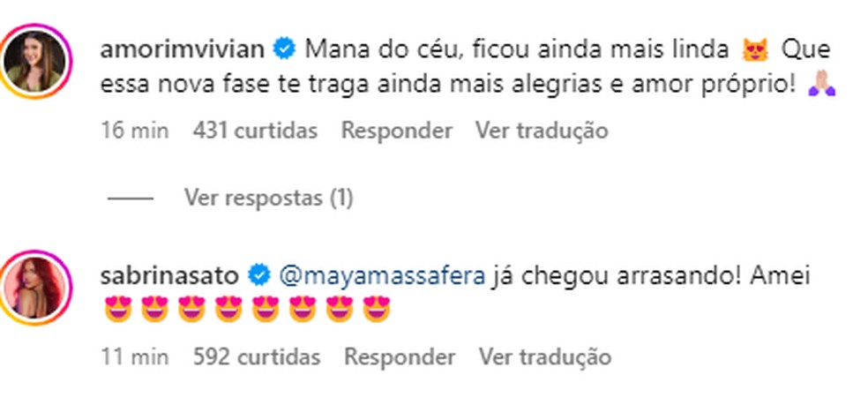Click verified badge next to sabrinasato

click(258, 276)
